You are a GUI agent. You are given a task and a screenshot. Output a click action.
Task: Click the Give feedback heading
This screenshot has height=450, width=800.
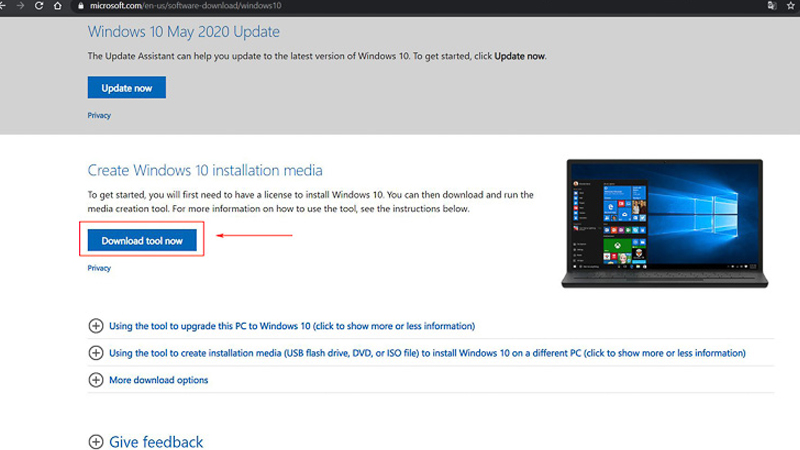coord(156,442)
